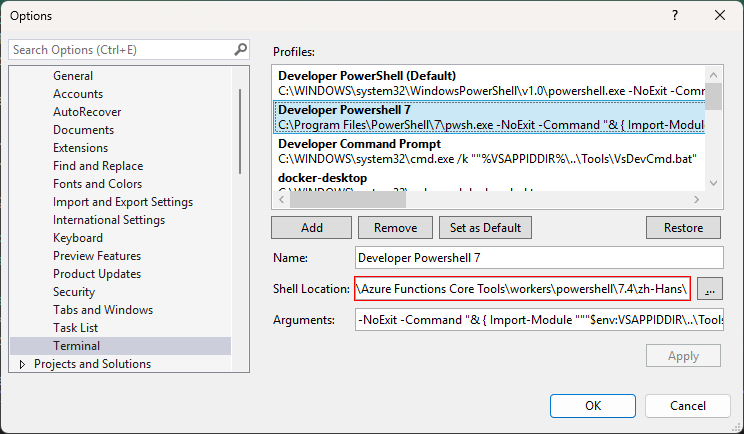744x434 pixels.
Task: Click profiles horizontal scroll left arrow
Action: 281,200
